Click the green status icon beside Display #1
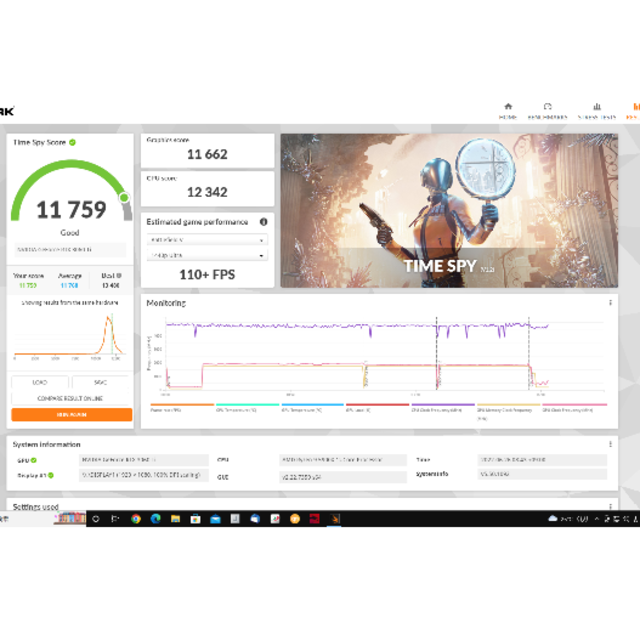This screenshot has height=640, width=640. pyautogui.click(x=51, y=475)
